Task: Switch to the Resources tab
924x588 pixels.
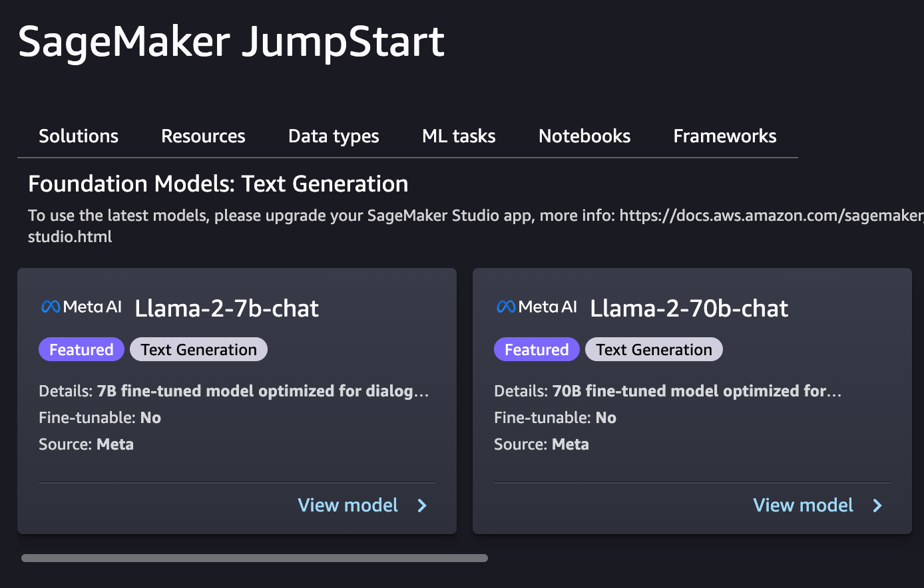Action: click(x=203, y=136)
